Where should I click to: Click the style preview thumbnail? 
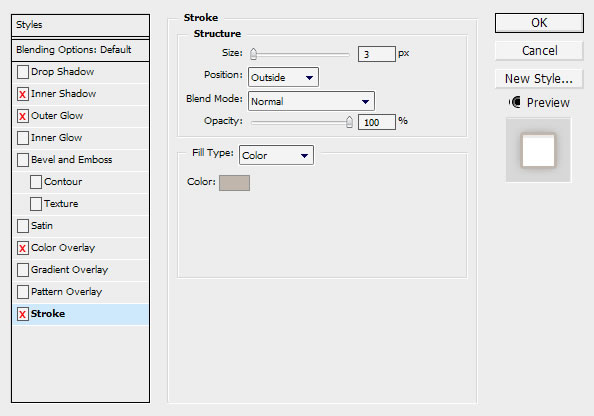point(538,150)
